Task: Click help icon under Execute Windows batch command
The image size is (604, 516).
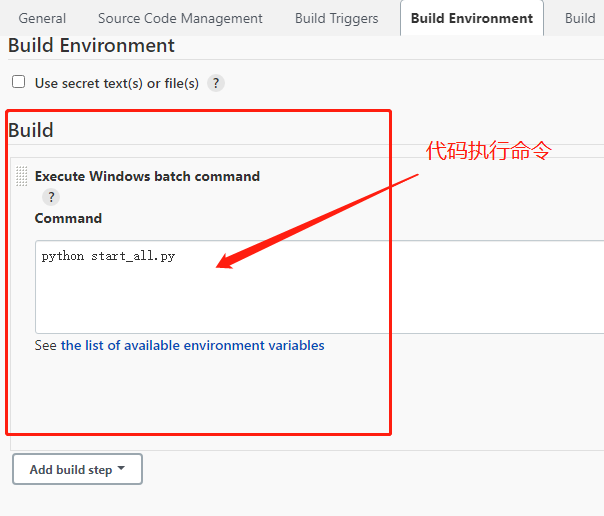Action: [x=50, y=197]
